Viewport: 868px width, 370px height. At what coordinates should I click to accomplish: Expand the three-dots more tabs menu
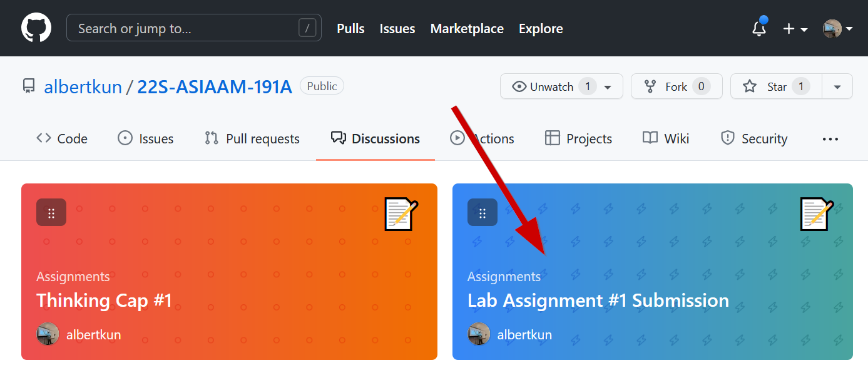pyautogui.click(x=830, y=139)
